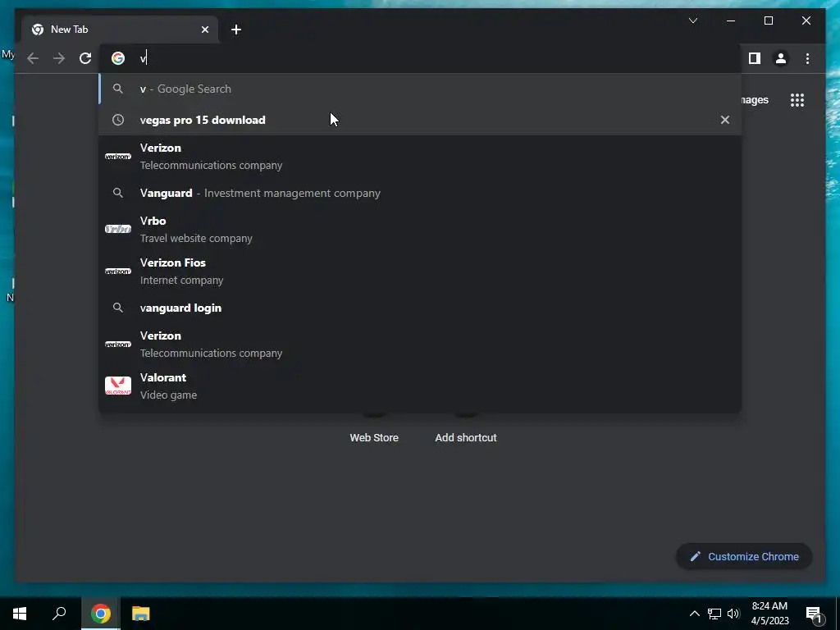
Task: Expand the tab search dropdown arrow
Action: [x=692, y=21]
